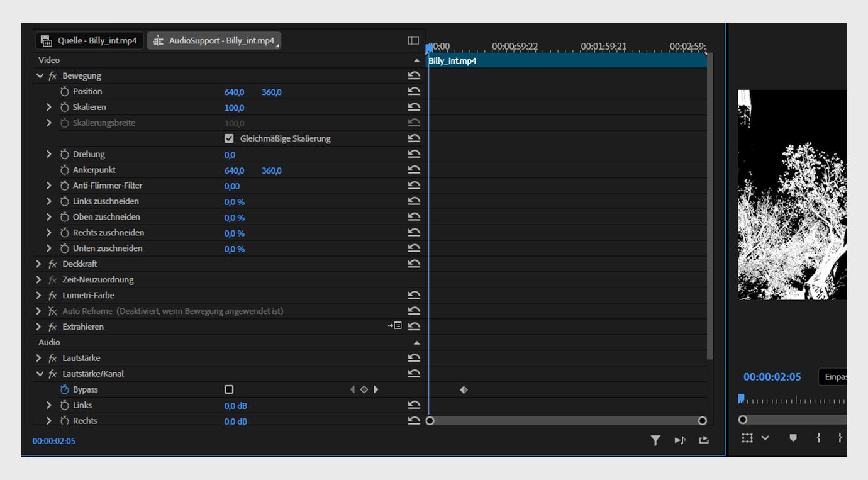Image resolution: width=868 pixels, height=480 pixels.
Task: Add a marker in the Program monitor
Action: [x=793, y=438]
